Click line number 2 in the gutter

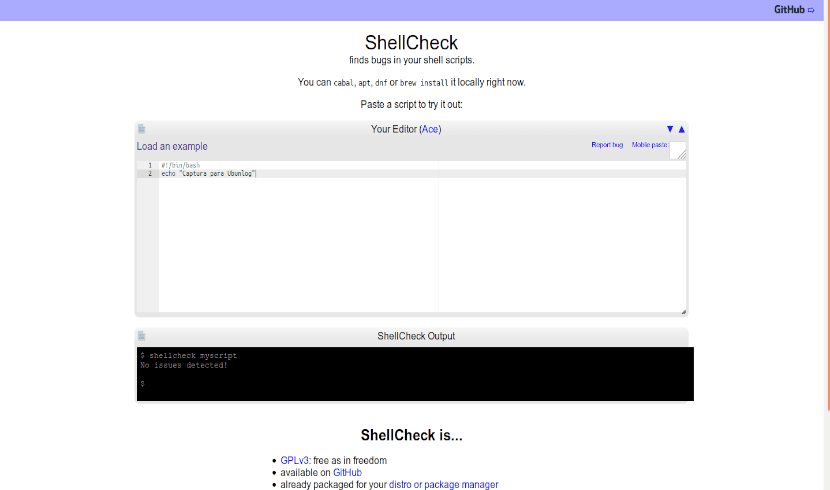pyautogui.click(x=150, y=174)
